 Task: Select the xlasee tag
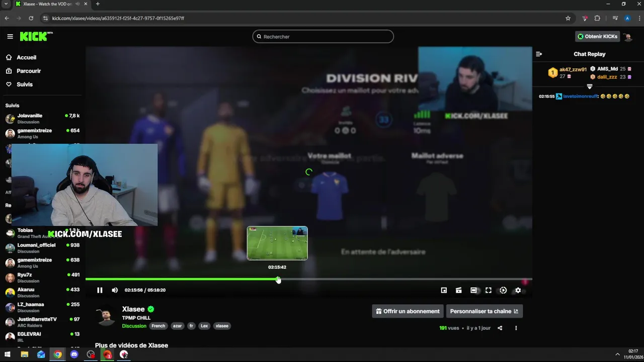coord(222,326)
